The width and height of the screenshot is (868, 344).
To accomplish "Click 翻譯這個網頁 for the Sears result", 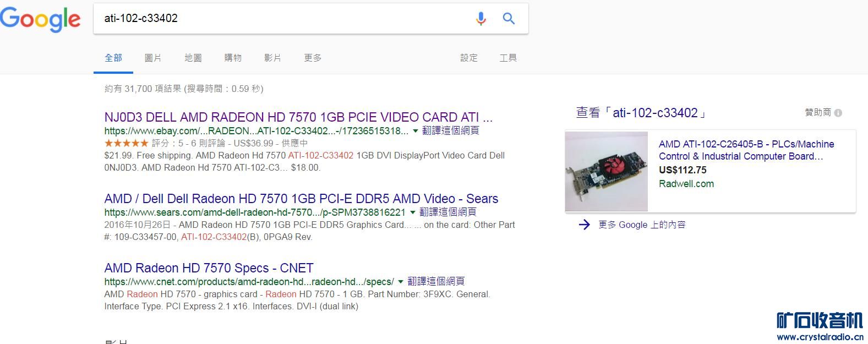I will coord(448,212).
